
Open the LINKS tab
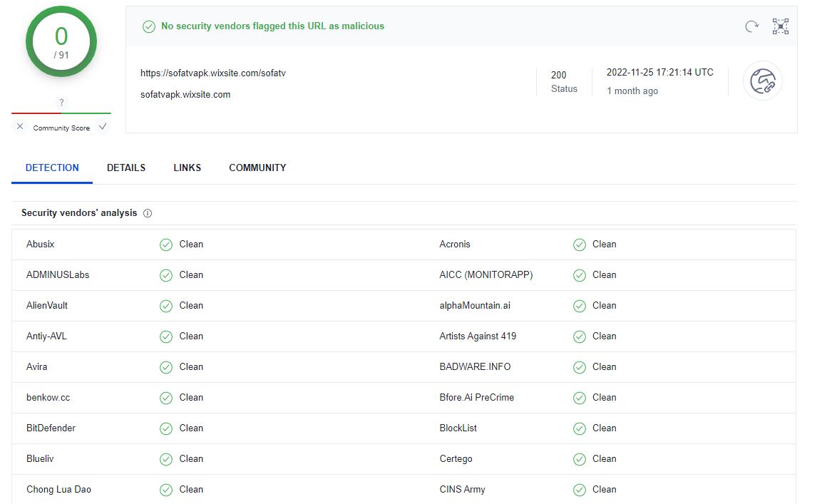(187, 168)
